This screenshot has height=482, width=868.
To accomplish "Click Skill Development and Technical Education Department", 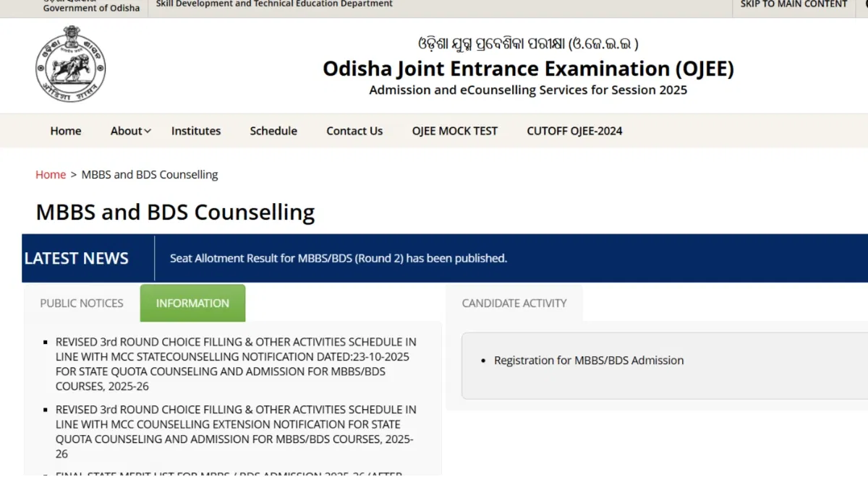I will tap(274, 4).
